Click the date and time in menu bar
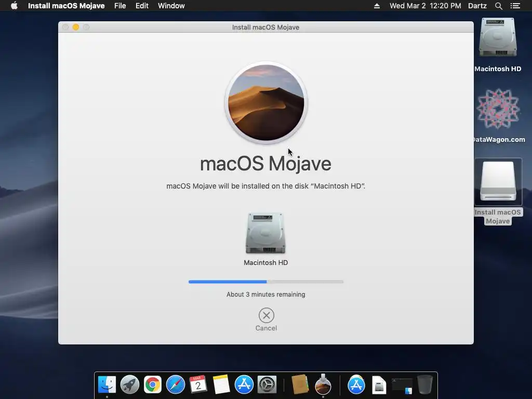The height and width of the screenshot is (399, 532). point(425,6)
